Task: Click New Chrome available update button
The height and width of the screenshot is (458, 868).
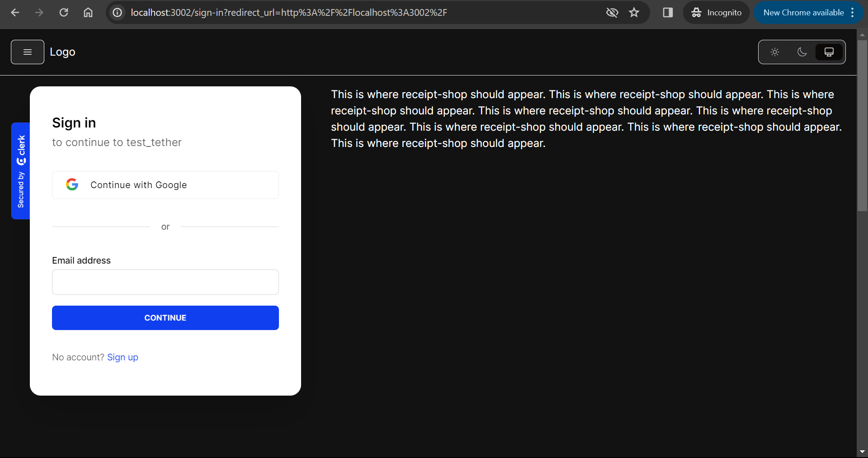Action: (x=803, y=13)
